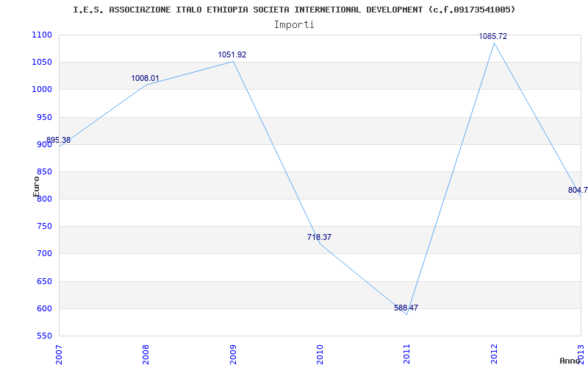Click the Anno x-axis title
The height and width of the screenshot is (368, 588).
570,361
